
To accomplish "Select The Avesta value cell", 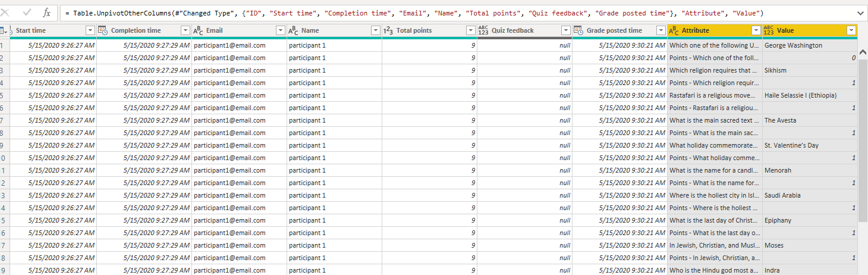I will [x=810, y=120].
